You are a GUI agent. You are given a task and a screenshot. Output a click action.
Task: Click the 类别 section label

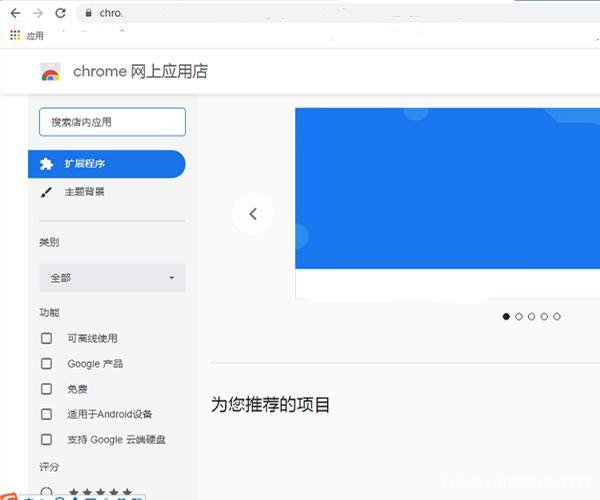(49, 242)
